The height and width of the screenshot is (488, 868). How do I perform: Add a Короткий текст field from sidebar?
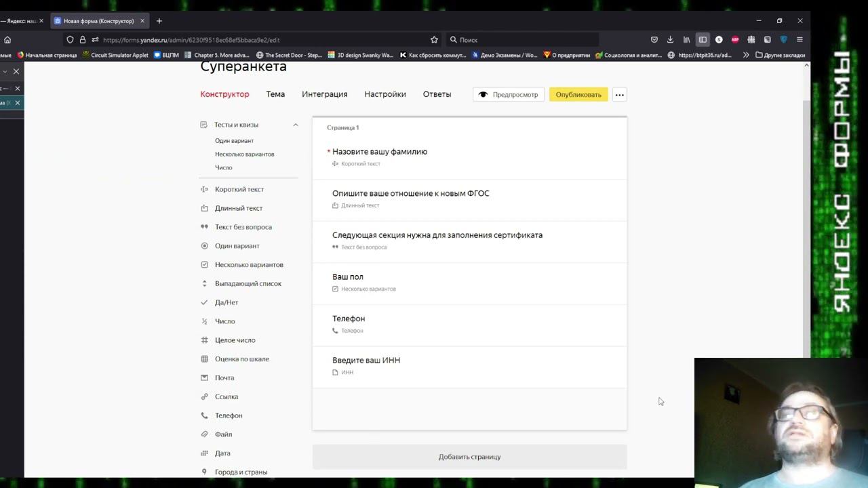(x=239, y=189)
